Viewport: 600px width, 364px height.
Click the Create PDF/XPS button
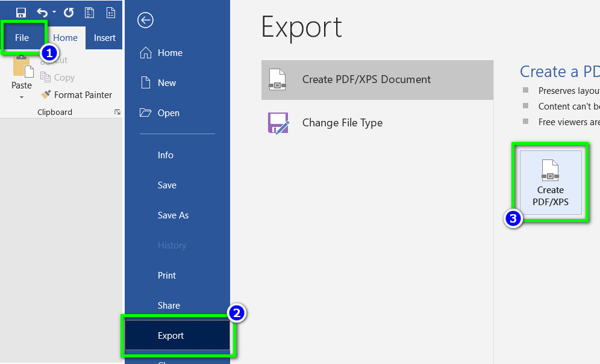pyautogui.click(x=551, y=182)
